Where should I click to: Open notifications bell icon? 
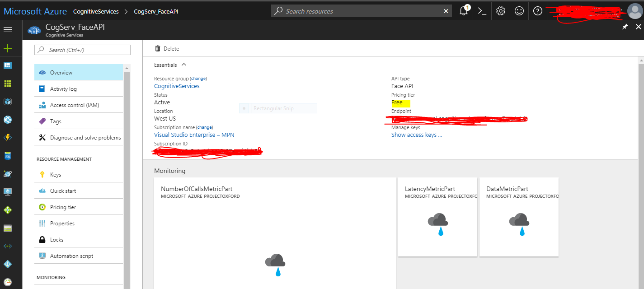(464, 11)
